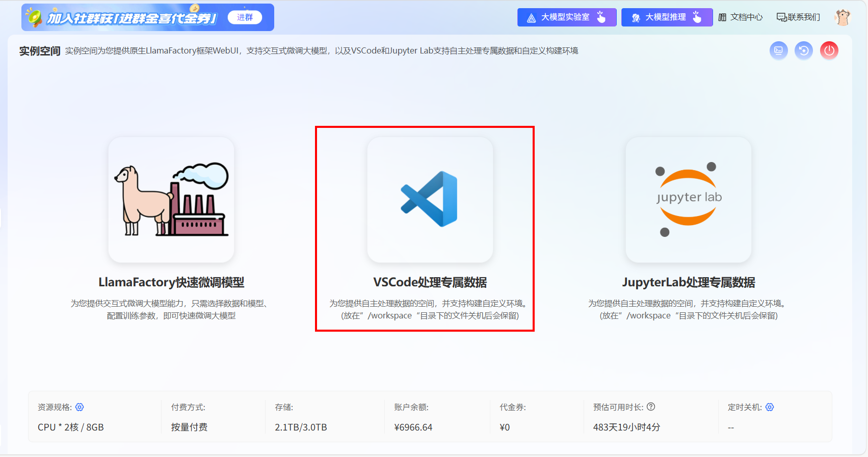Launch VSCode via its blue logo
The image size is (868, 457).
(x=430, y=199)
